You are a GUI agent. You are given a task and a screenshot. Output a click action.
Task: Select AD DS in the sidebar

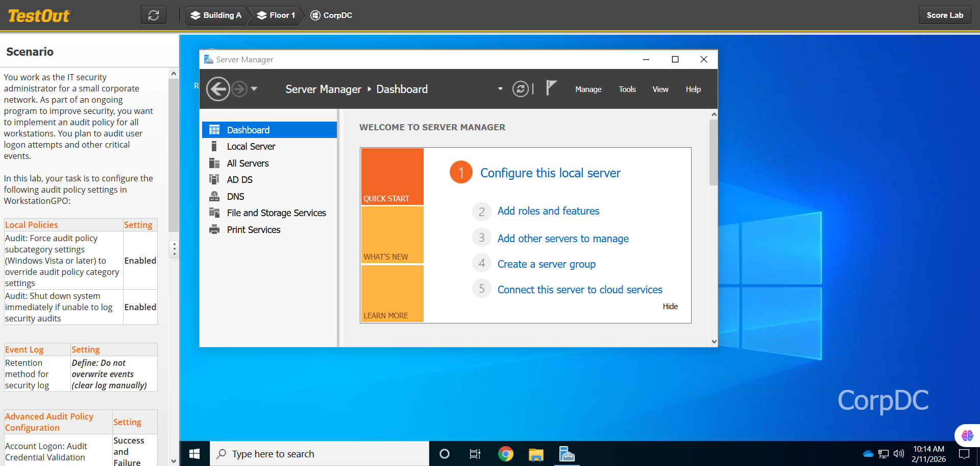click(239, 180)
